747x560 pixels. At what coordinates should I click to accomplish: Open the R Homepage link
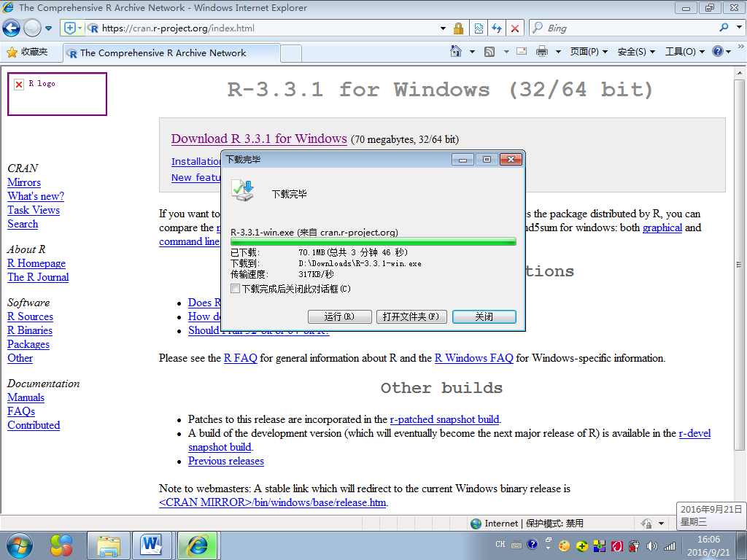pyautogui.click(x=36, y=263)
